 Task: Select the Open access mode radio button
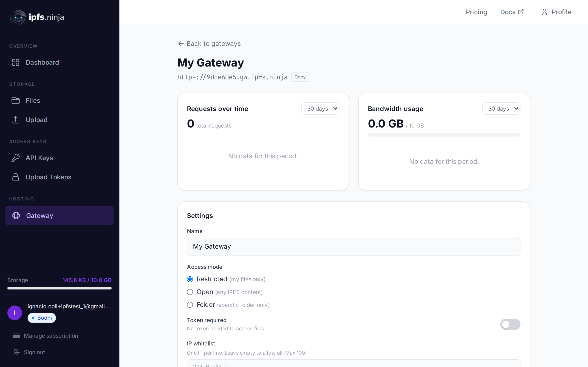pos(190,292)
